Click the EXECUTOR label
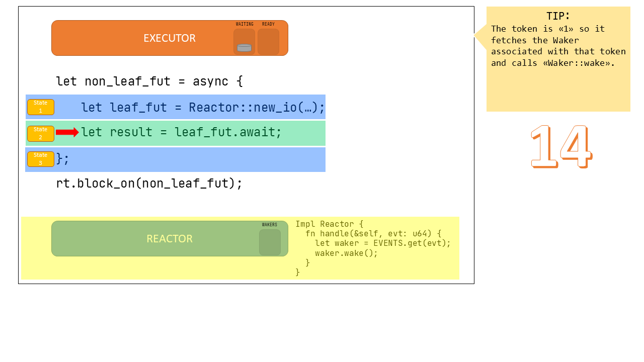644x362 pixels. (x=170, y=38)
